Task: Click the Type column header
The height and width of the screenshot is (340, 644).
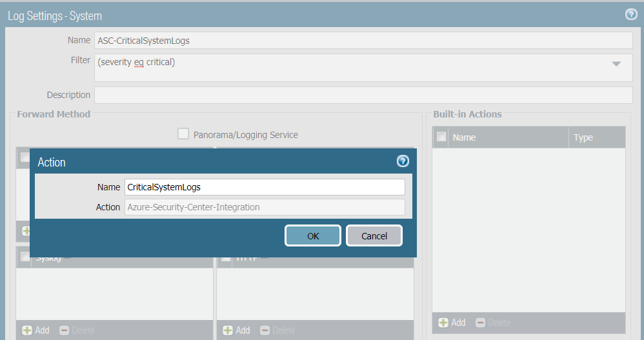Action: [x=583, y=137]
